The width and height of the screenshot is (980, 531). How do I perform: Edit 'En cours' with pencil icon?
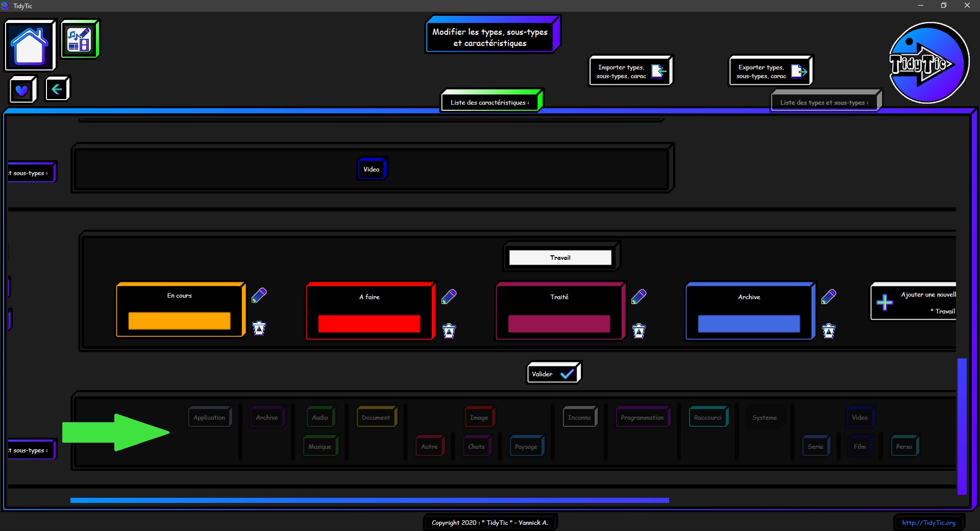(259, 295)
